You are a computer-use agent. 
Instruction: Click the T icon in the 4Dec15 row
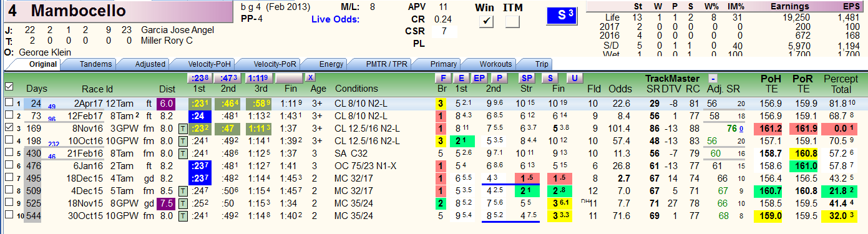[x=183, y=190]
